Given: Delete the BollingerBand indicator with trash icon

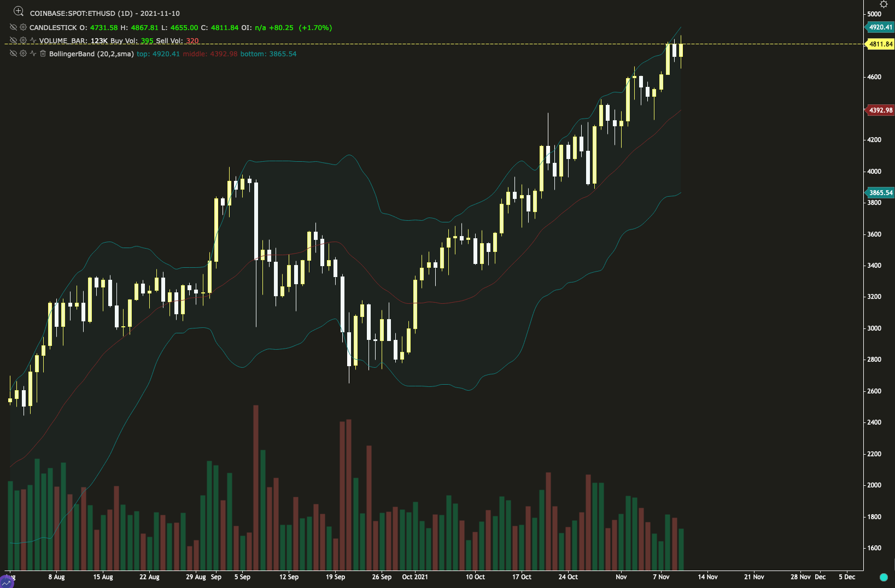Looking at the screenshot, I should click(43, 54).
